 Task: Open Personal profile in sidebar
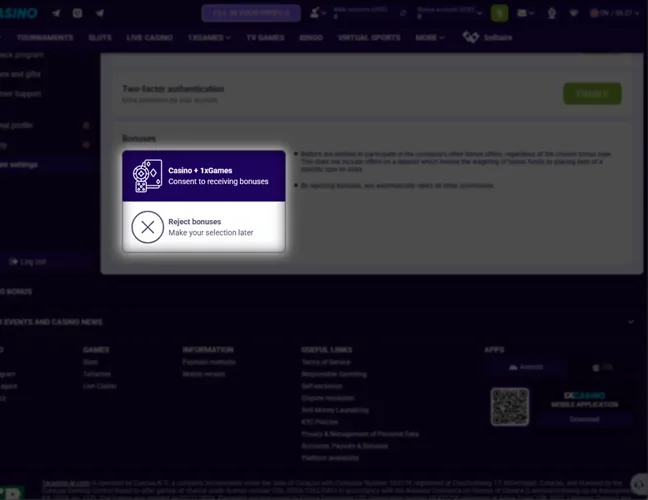point(16,125)
